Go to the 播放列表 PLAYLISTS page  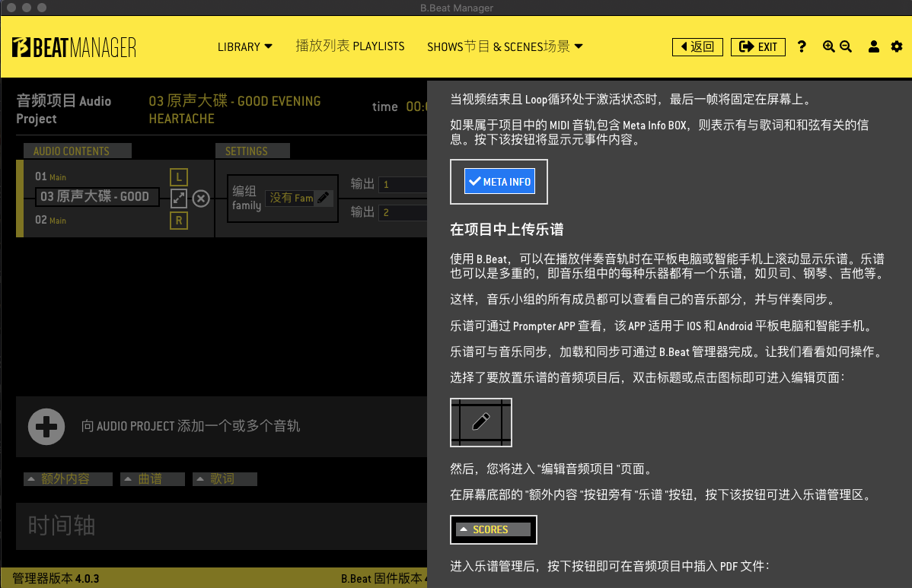point(350,46)
